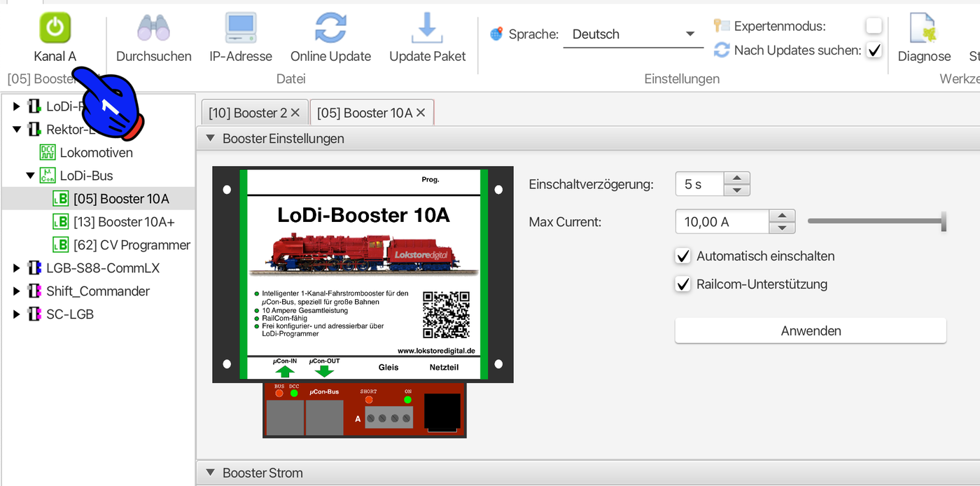This screenshot has width=980, height=486.
Task: Click the Sprache globe icon
Action: pyautogui.click(x=496, y=34)
